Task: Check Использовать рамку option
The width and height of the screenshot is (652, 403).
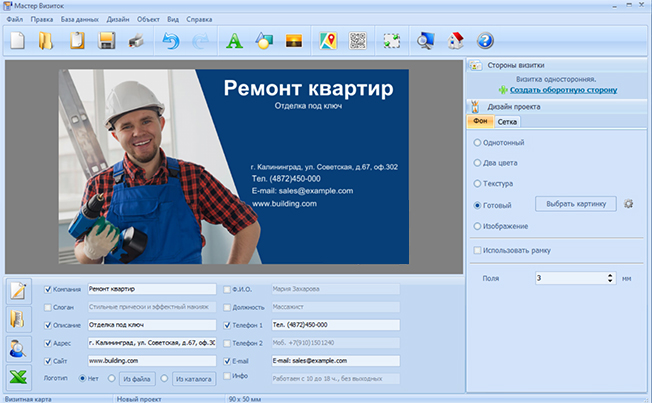Action: pos(477,250)
